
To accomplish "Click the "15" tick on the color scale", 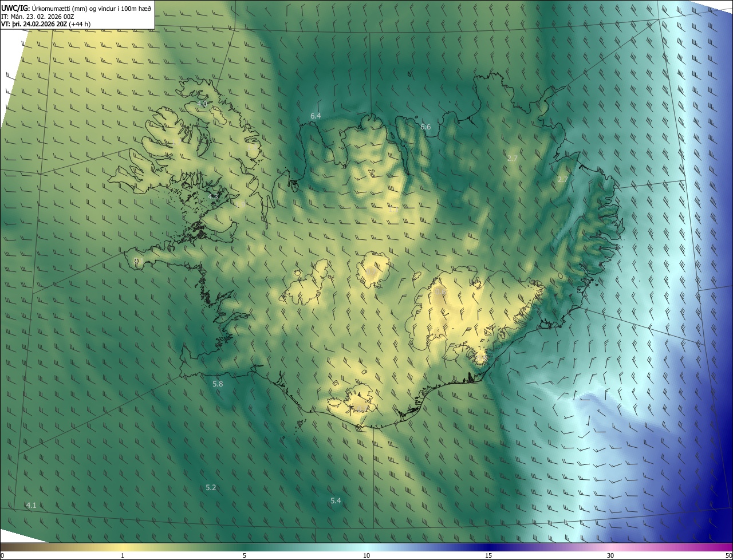I will click(488, 556).
